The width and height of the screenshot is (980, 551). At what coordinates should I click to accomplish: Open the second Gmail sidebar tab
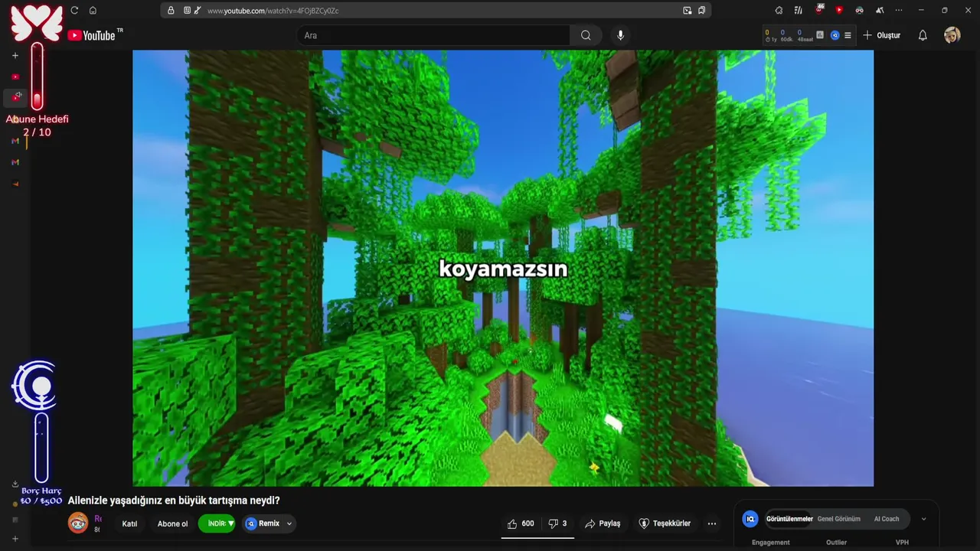(15, 162)
